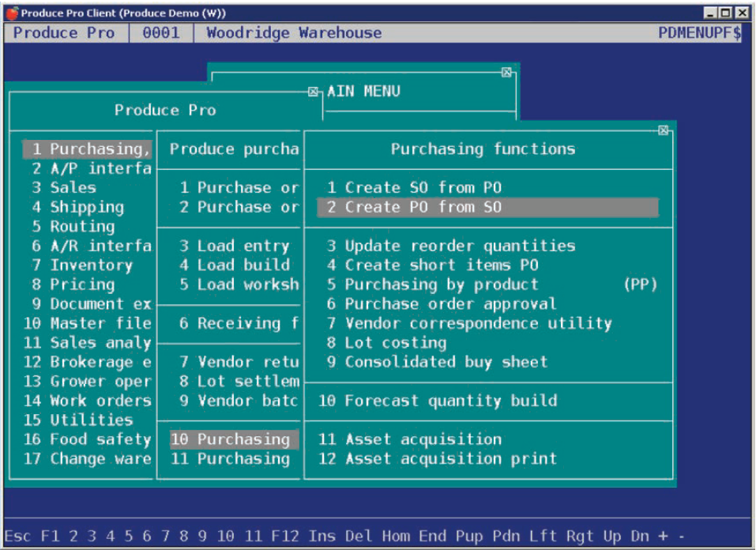The height and width of the screenshot is (550, 756).
Task: Select 14 Work orders entry
Action: click(88, 401)
